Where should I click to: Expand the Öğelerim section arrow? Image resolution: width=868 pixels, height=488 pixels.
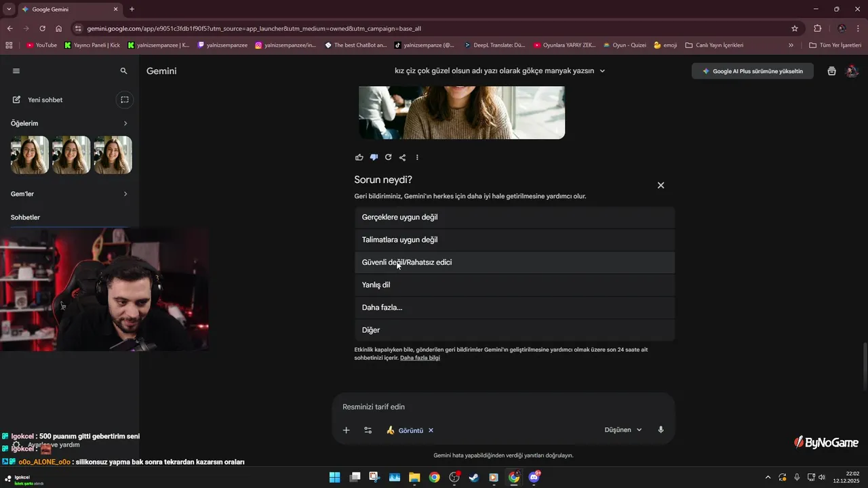[x=125, y=123]
